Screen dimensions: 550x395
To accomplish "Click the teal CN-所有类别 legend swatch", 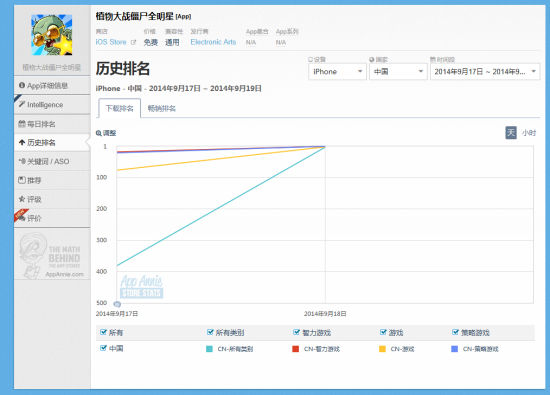I will click(x=209, y=349).
